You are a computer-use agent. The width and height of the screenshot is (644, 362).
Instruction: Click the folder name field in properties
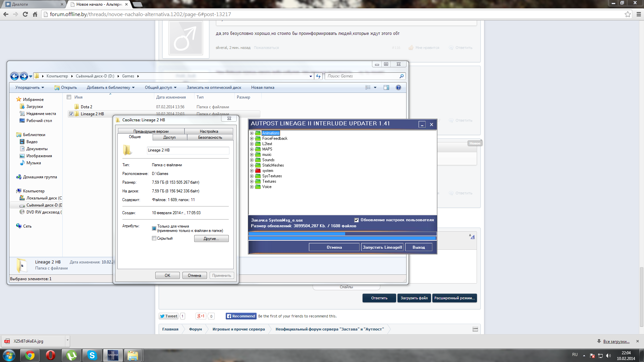tap(188, 150)
